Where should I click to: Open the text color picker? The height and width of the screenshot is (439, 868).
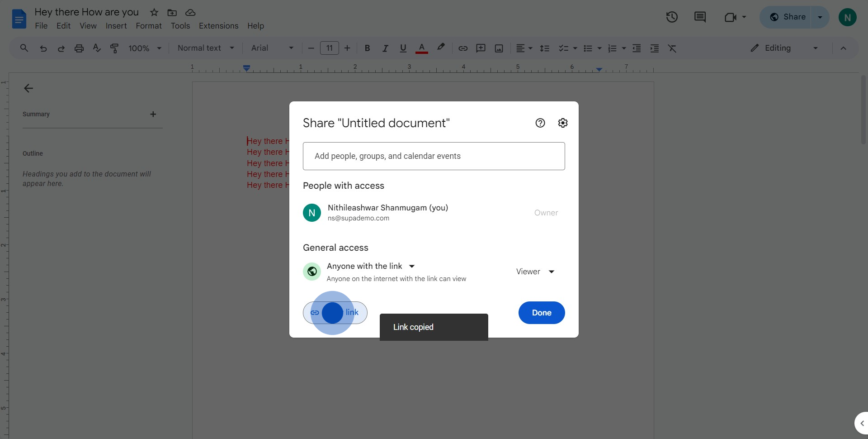click(421, 48)
